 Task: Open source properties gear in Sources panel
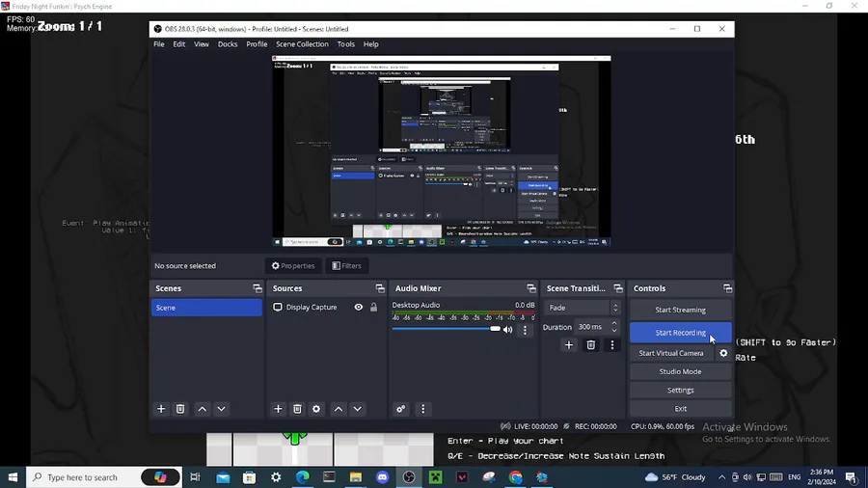click(x=316, y=409)
